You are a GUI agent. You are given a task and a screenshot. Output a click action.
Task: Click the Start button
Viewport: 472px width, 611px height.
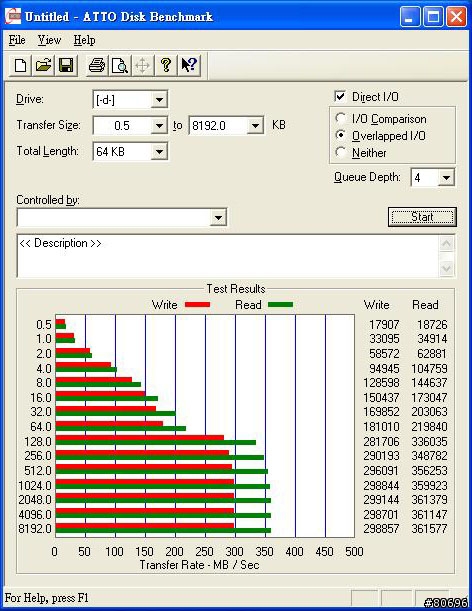click(x=422, y=217)
